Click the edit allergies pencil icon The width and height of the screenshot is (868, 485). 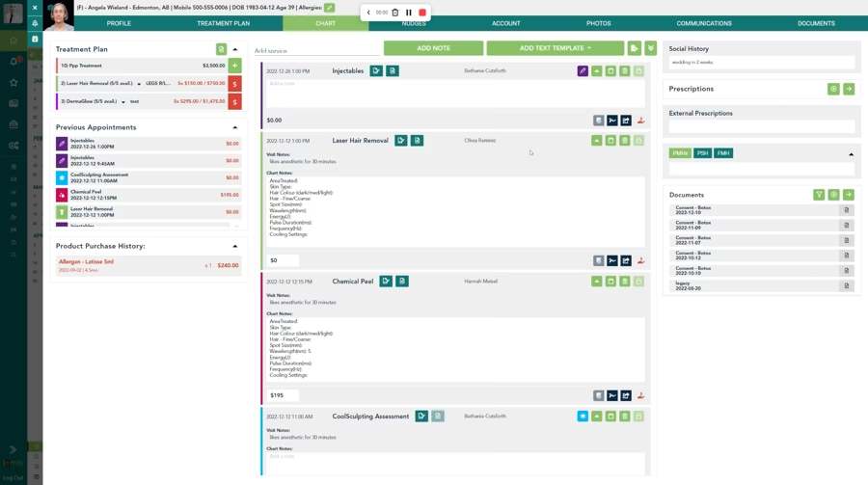tap(329, 8)
